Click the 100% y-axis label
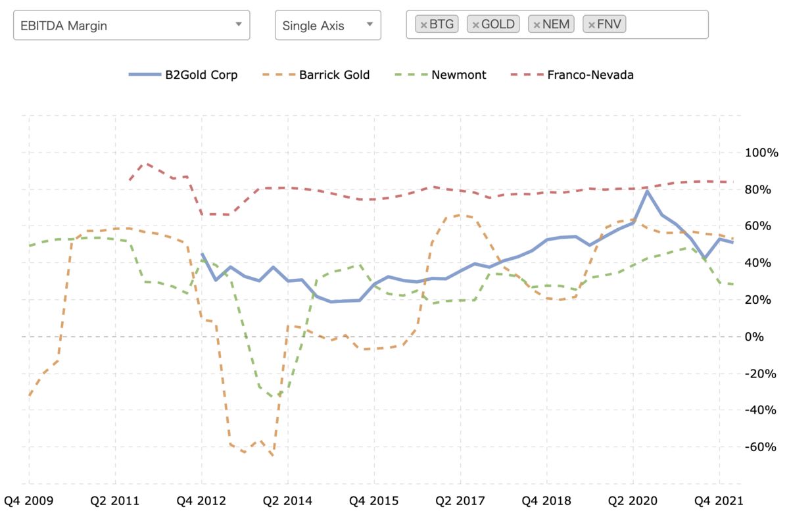The image size is (789, 532). tap(763, 153)
